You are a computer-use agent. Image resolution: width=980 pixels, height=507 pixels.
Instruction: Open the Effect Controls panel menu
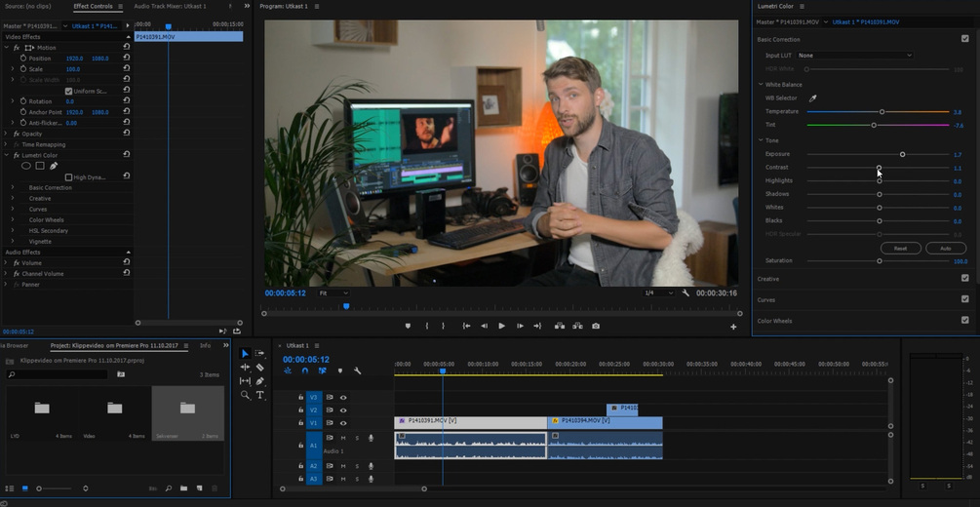pyautogui.click(x=120, y=6)
